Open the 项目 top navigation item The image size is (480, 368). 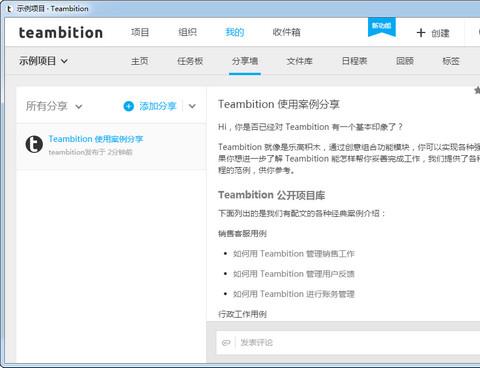140,32
